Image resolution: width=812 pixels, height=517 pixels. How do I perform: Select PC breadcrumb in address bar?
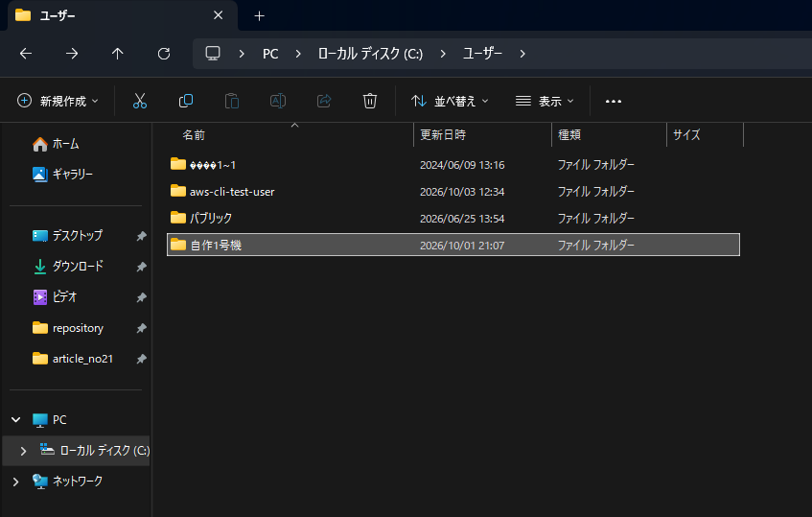pos(270,54)
